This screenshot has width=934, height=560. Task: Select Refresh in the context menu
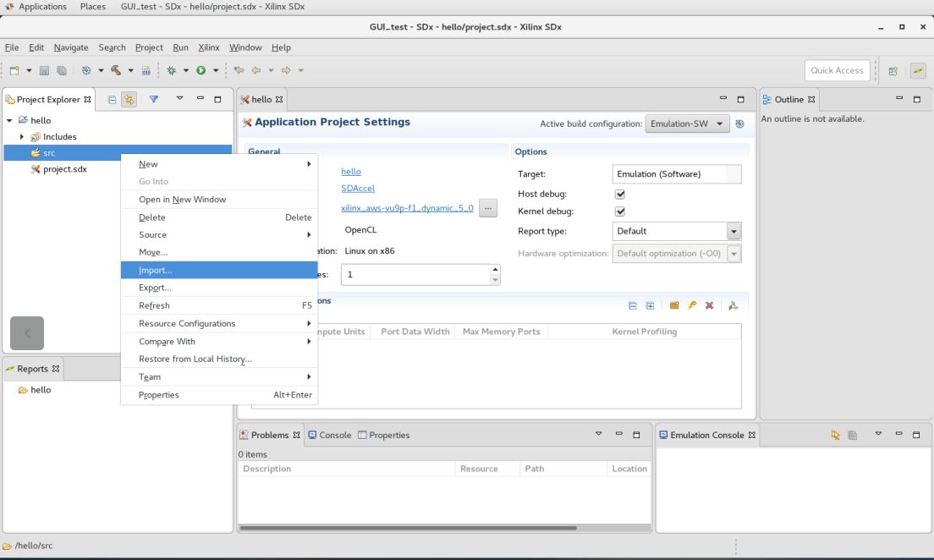point(219,305)
